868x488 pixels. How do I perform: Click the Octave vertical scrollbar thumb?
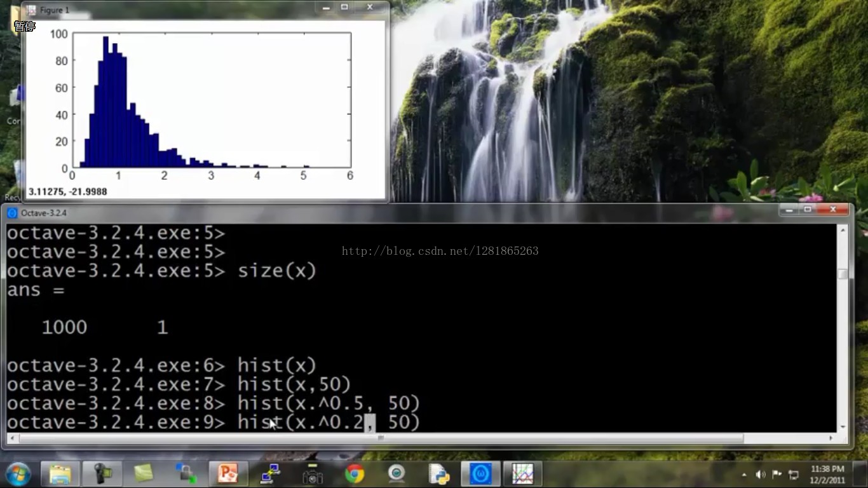tap(843, 274)
